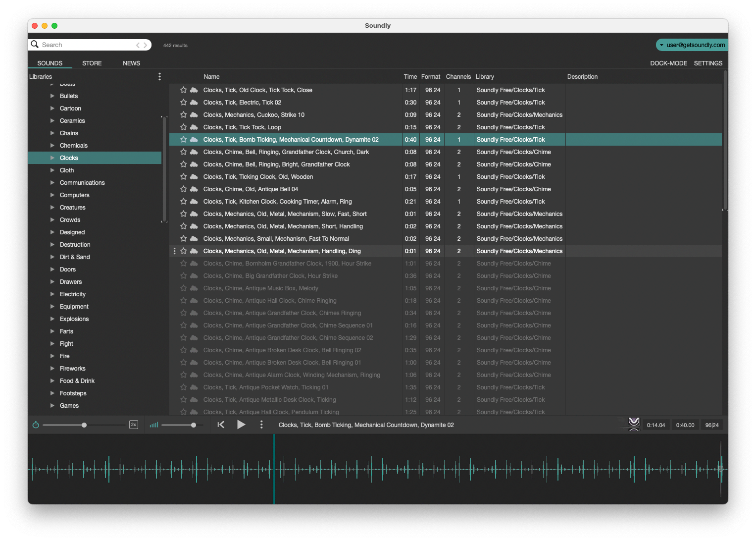Skip to start of sound

221,425
